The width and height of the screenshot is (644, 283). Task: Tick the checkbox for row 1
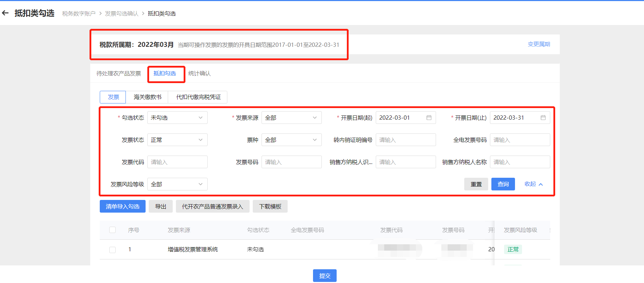click(112, 250)
